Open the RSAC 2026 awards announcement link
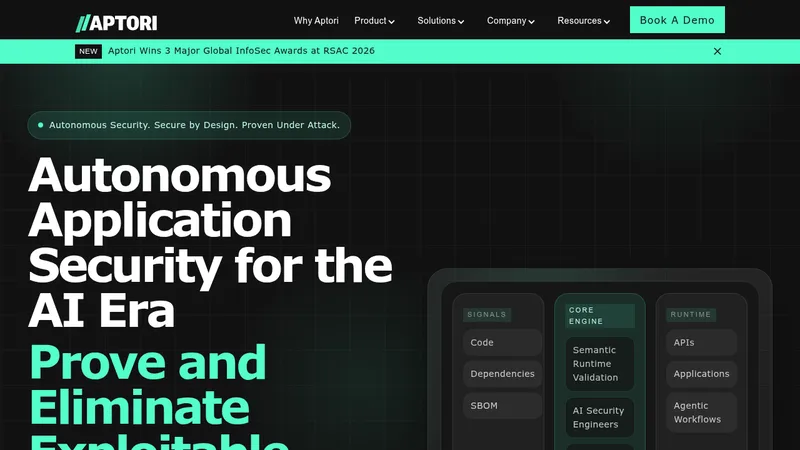 pos(241,51)
